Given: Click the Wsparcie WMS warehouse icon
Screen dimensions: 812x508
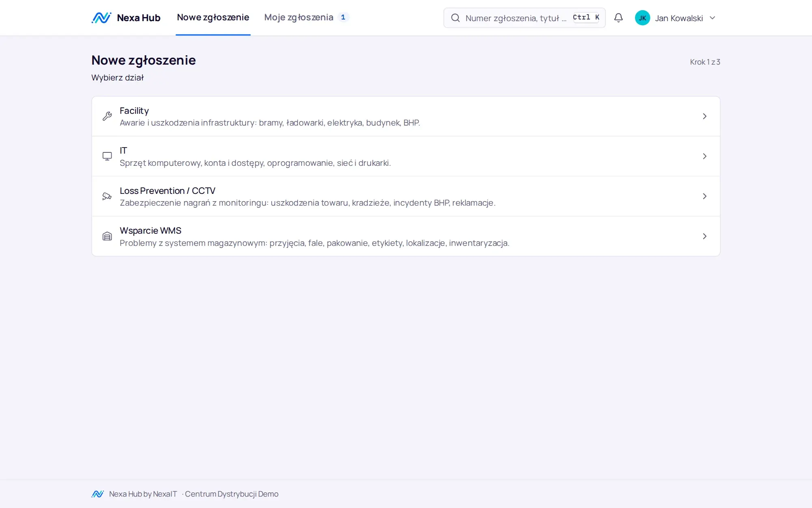Looking at the screenshot, I should pos(107,236).
